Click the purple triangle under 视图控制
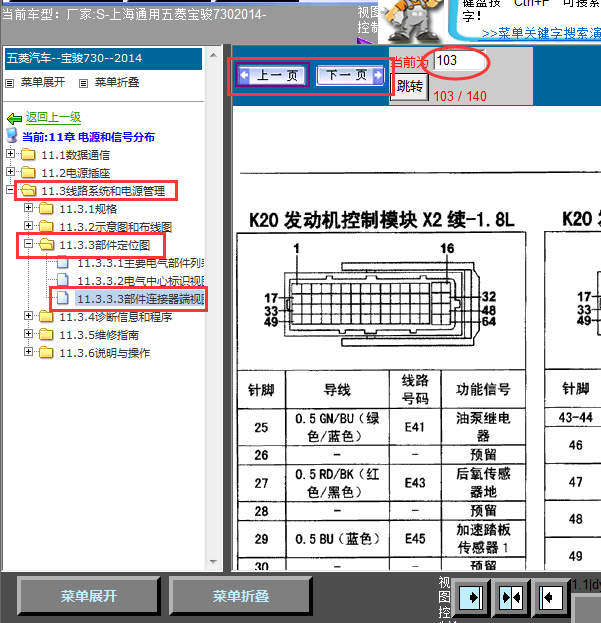Image resolution: width=601 pixels, height=623 pixels. [x=365, y=40]
